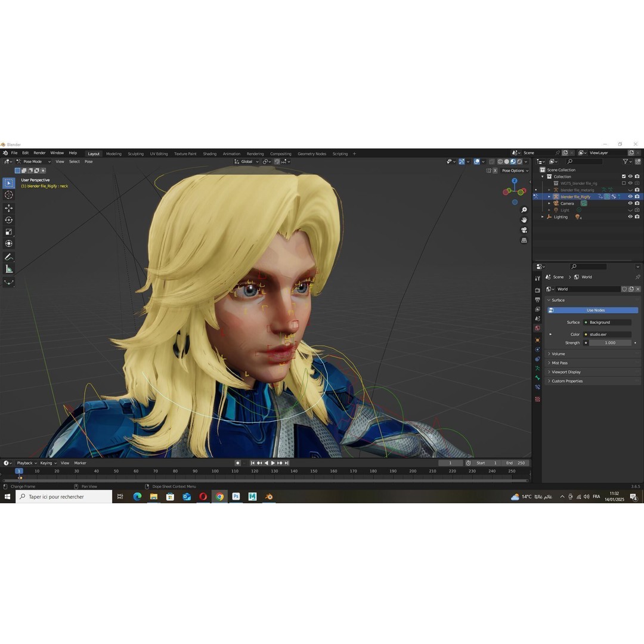
Task: Click the viewport pan hand gizmo
Action: [x=524, y=219]
